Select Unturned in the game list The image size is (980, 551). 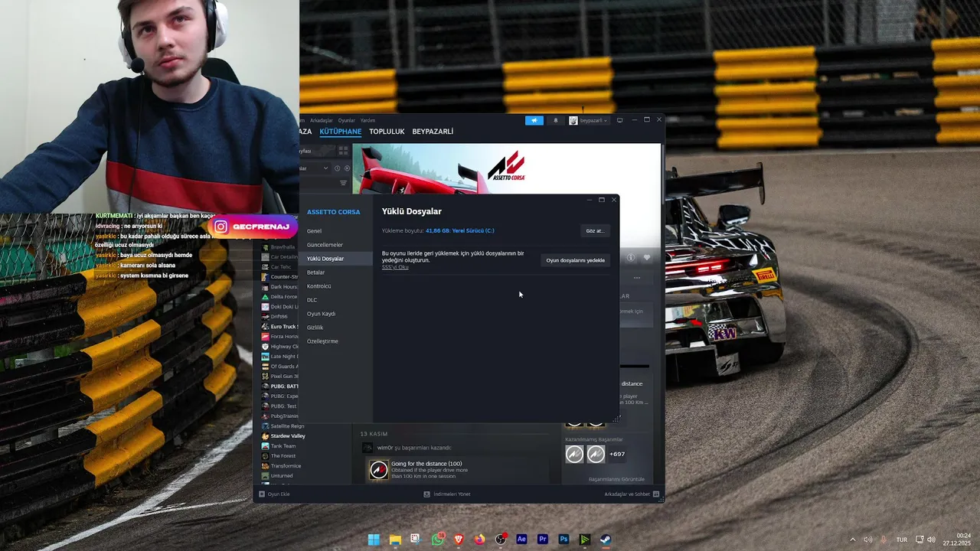pos(277,476)
